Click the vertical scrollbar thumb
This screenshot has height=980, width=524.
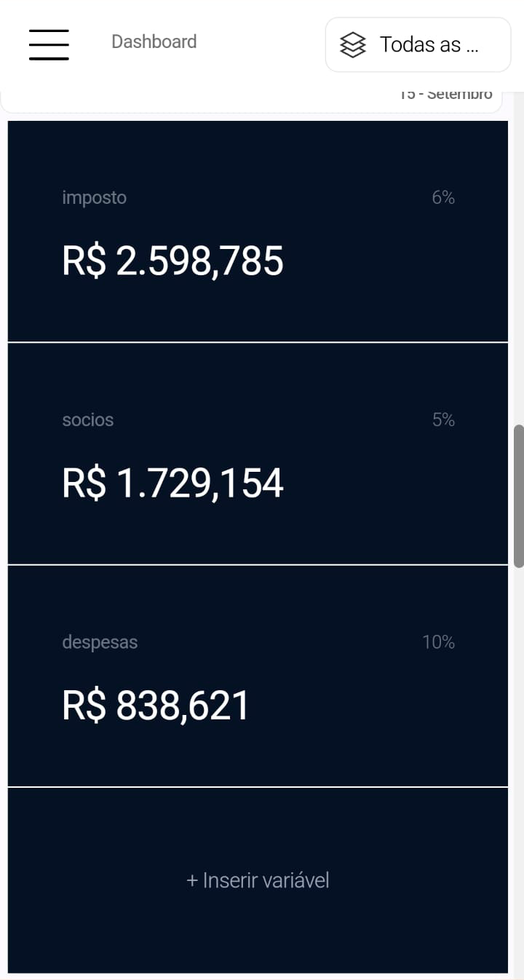[518, 495]
